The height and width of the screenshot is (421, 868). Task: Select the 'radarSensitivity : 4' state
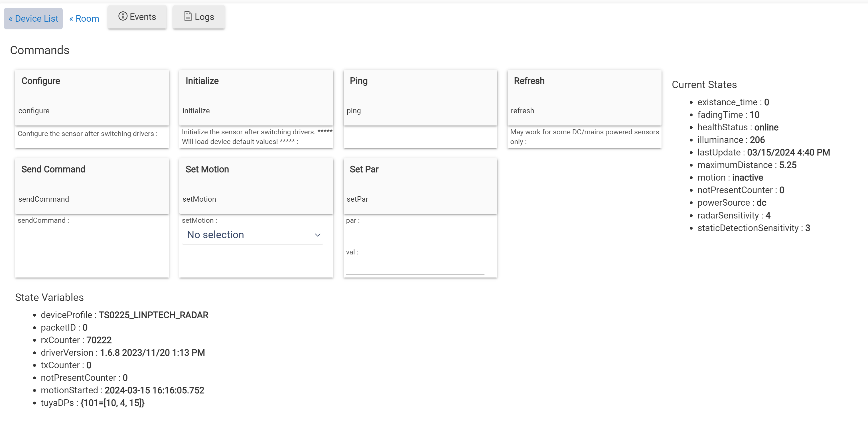[734, 215]
